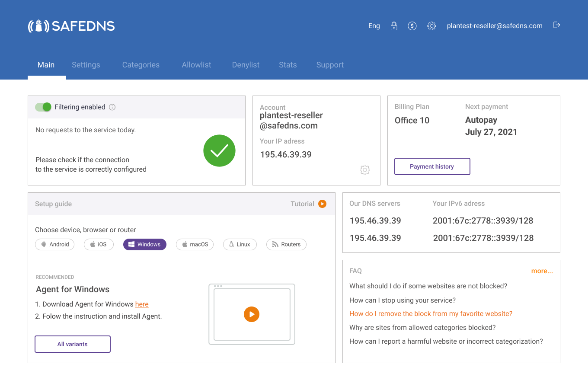Select the Android device option
This screenshot has height=380, width=588.
(x=54, y=244)
